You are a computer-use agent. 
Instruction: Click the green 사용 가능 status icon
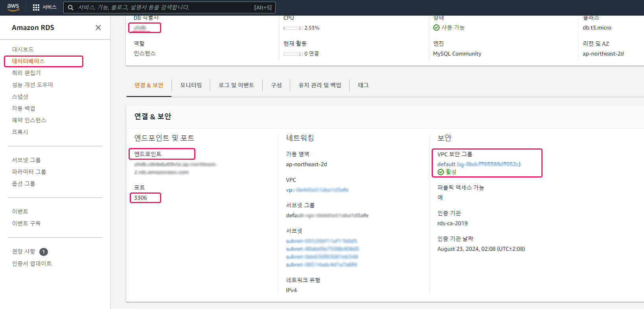coord(436,28)
